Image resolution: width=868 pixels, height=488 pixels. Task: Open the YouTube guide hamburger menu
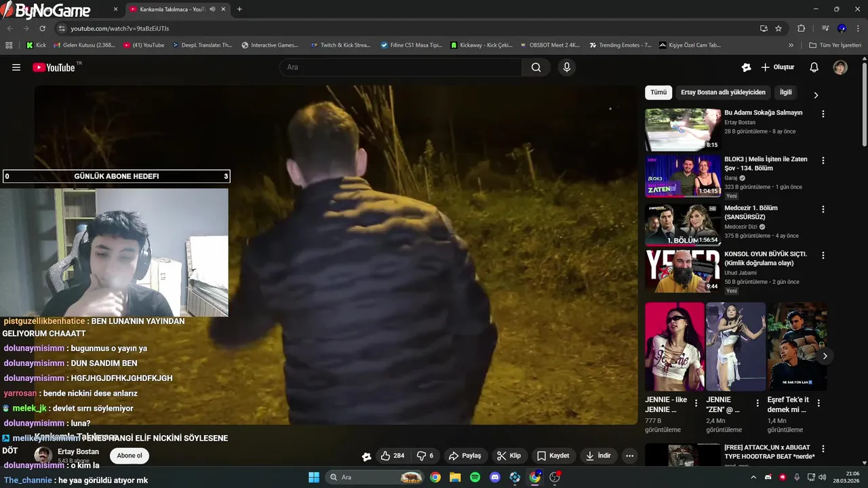point(16,67)
